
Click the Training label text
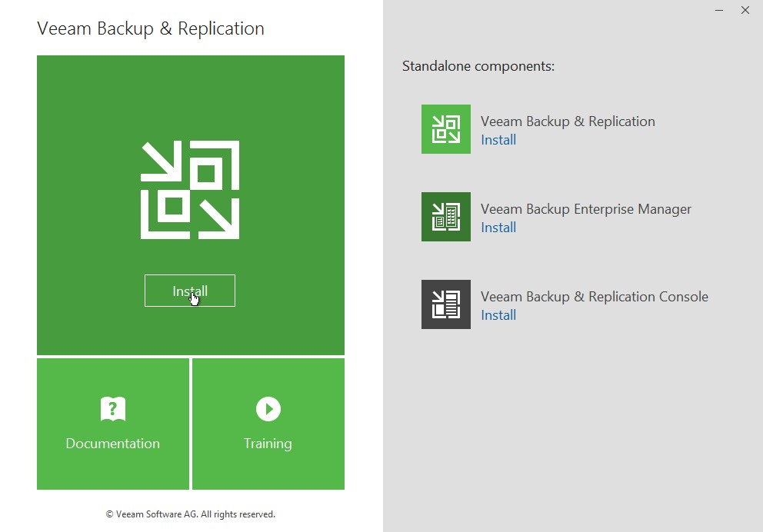point(268,444)
